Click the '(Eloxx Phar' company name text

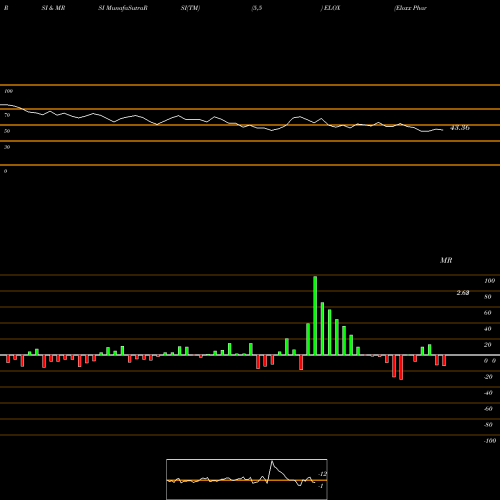[x=410, y=8]
